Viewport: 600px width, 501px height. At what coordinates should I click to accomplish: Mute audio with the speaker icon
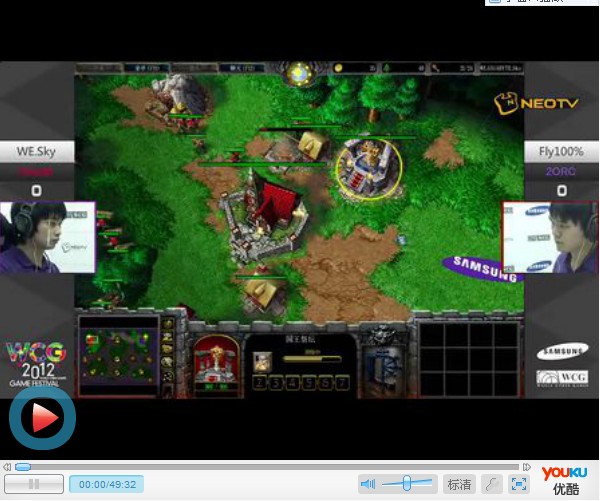point(368,484)
